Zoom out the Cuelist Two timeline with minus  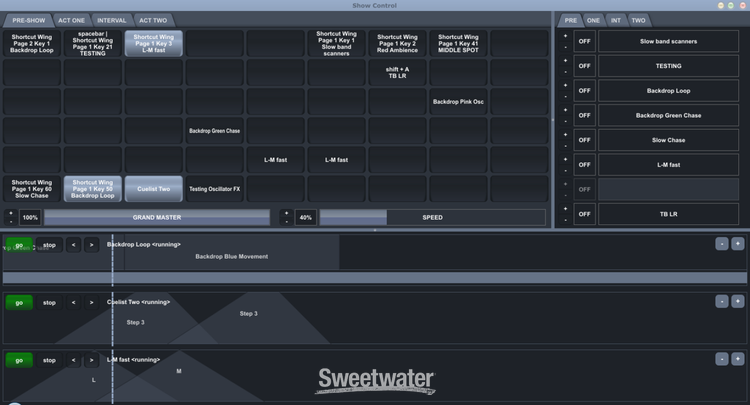(x=721, y=302)
